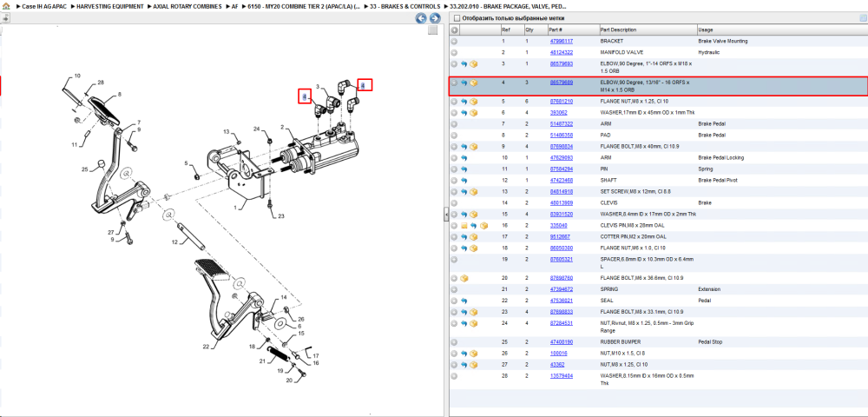Click blue arrow icon on SEAL ref 22 row
This screenshot has width=868, height=417.
[x=464, y=301]
